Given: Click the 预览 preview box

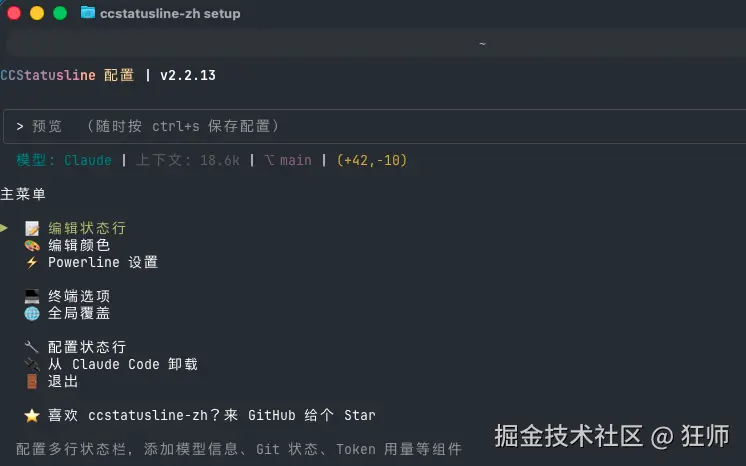Looking at the screenshot, I should 374,126.
